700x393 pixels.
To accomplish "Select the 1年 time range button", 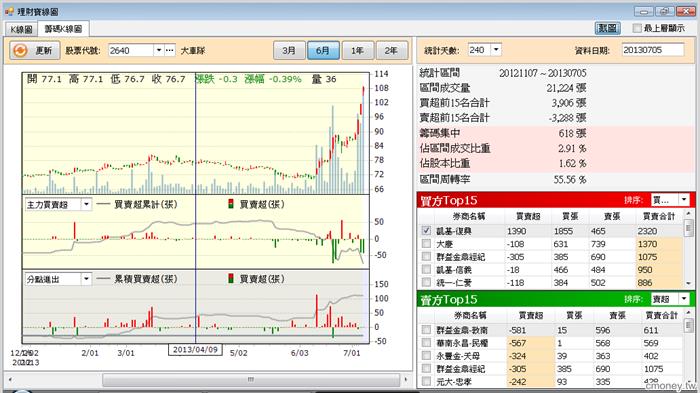I will [x=357, y=50].
